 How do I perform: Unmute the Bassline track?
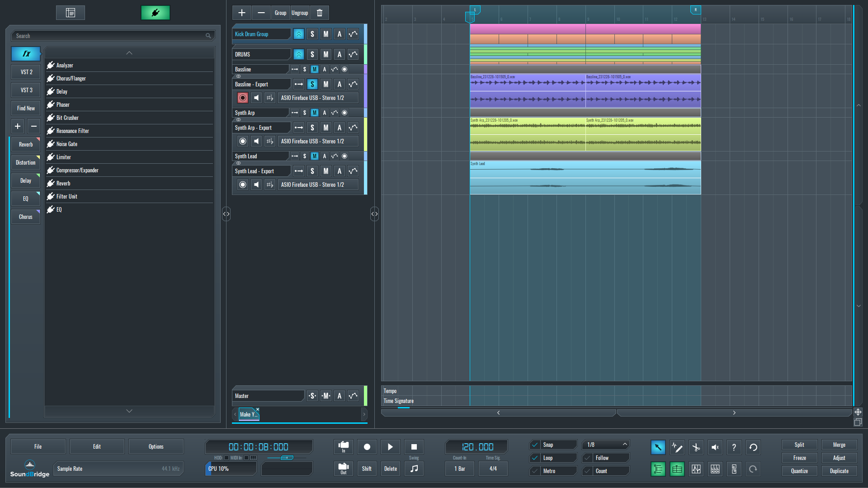(x=315, y=69)
